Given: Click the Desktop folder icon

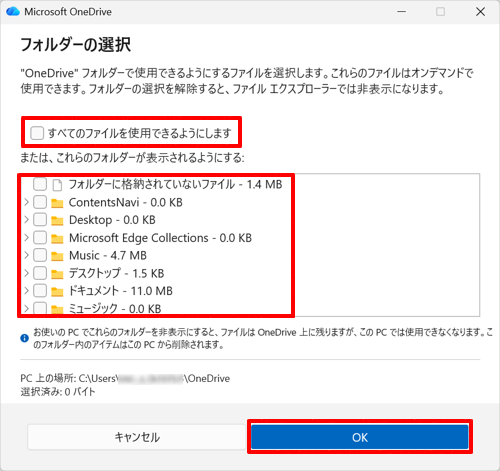Looking at the screenshot, I should [57, 220].
